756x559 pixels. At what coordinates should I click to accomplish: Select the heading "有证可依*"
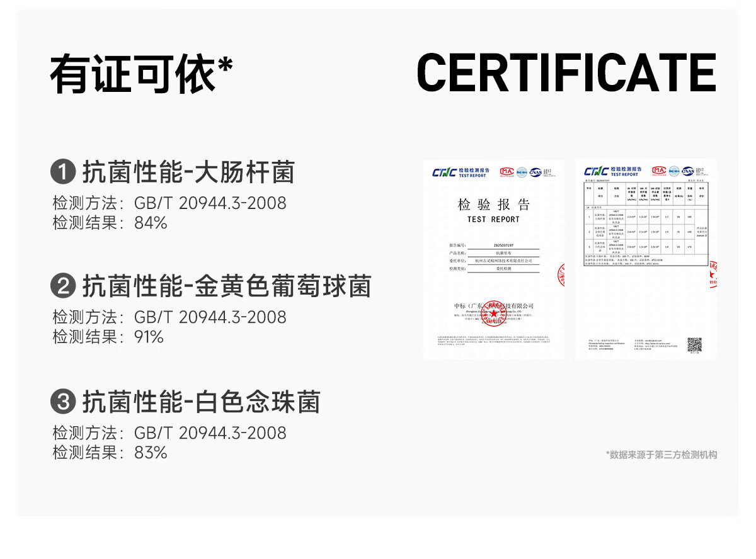coord(142,74)
